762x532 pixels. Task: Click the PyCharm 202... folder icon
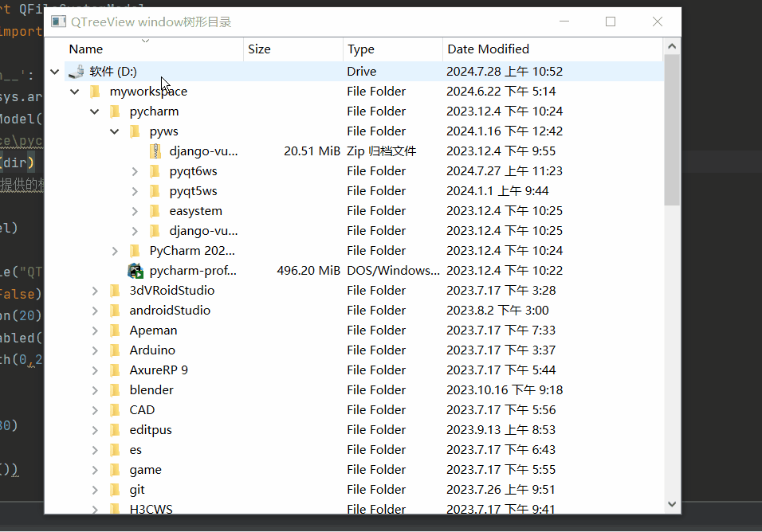[x=135, y=250]
